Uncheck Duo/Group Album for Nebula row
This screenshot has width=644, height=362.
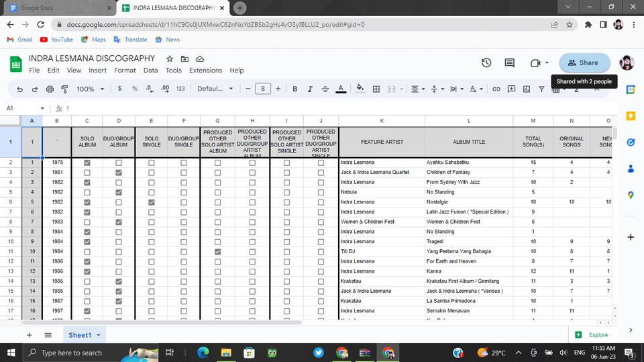[x=119, y=192]
